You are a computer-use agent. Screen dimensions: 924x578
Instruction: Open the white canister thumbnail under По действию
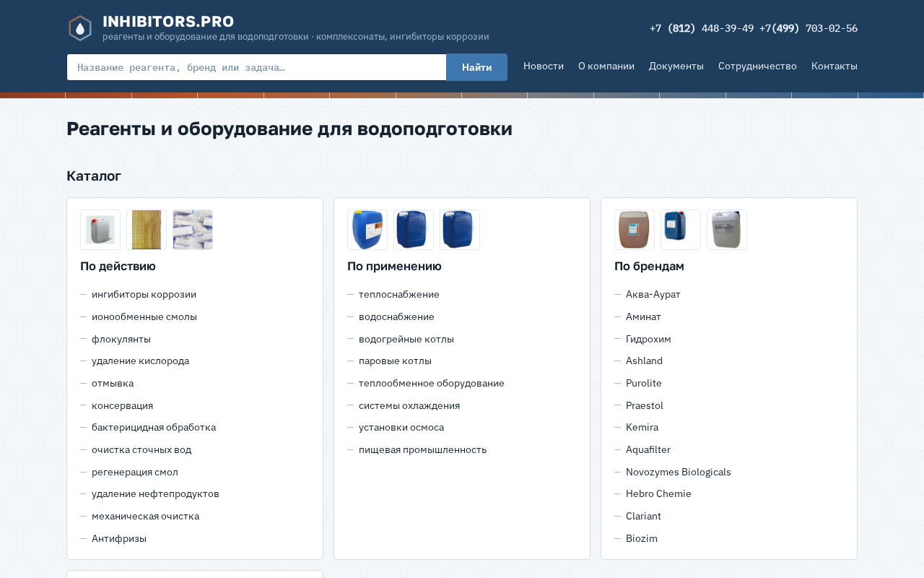click(100, 230)
